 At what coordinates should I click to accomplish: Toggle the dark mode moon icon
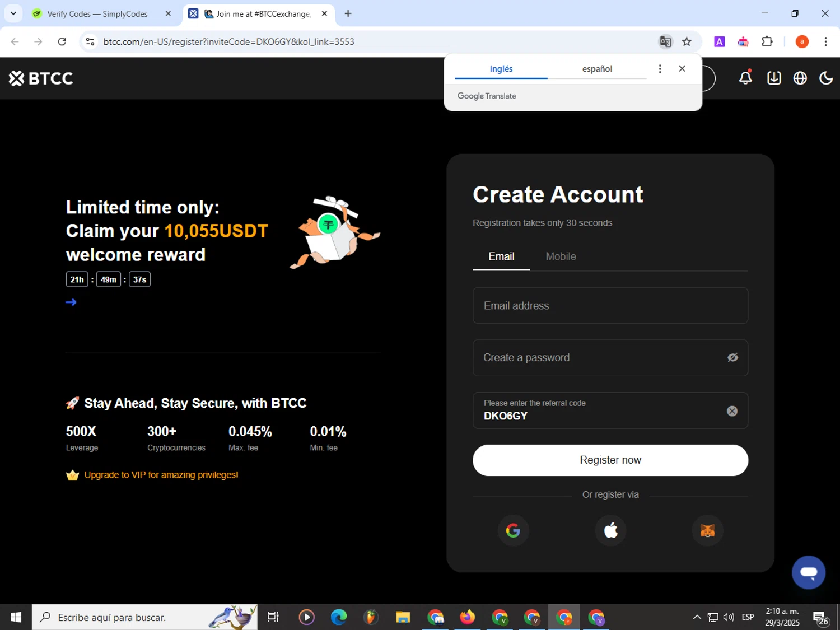coord(826,78)
